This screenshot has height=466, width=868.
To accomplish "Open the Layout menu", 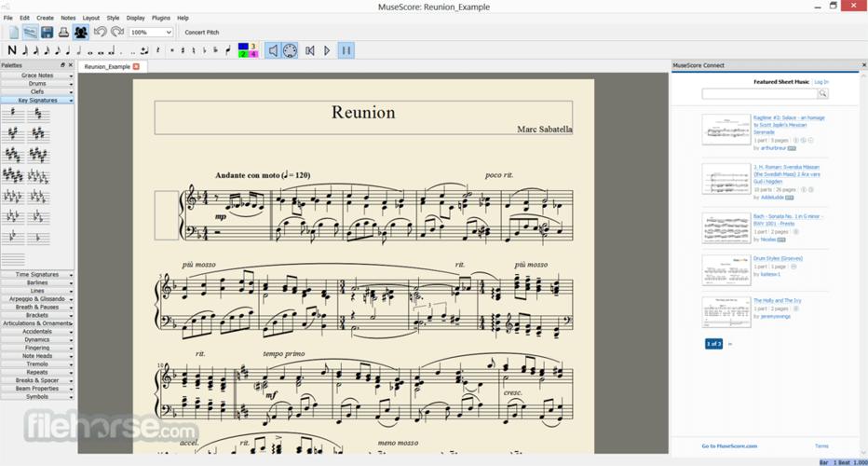I will (x=90, y=18).
